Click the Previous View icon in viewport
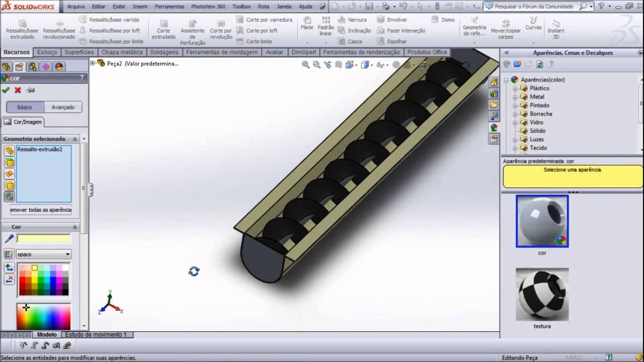Screen dimensions: 644x362 pos(328,64)
